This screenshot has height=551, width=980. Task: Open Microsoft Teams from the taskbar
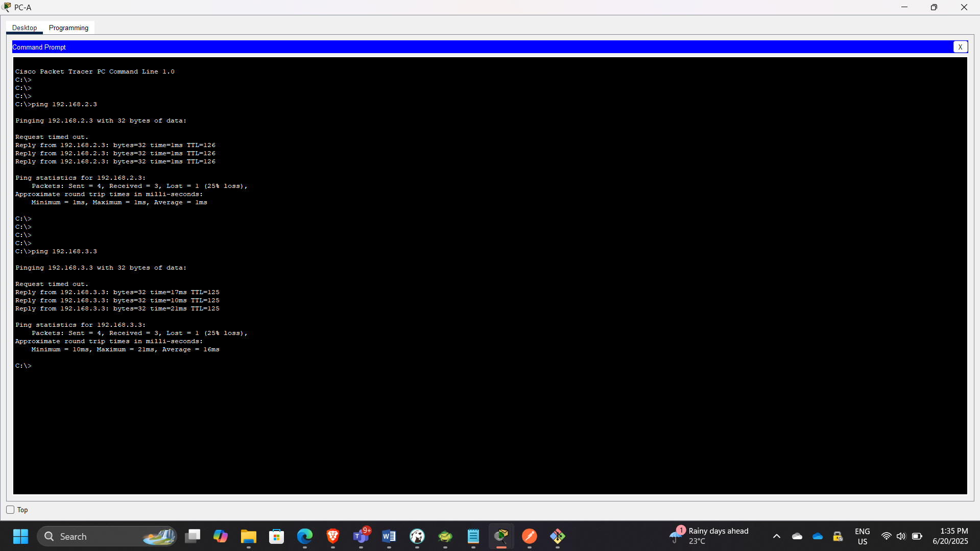361,536
